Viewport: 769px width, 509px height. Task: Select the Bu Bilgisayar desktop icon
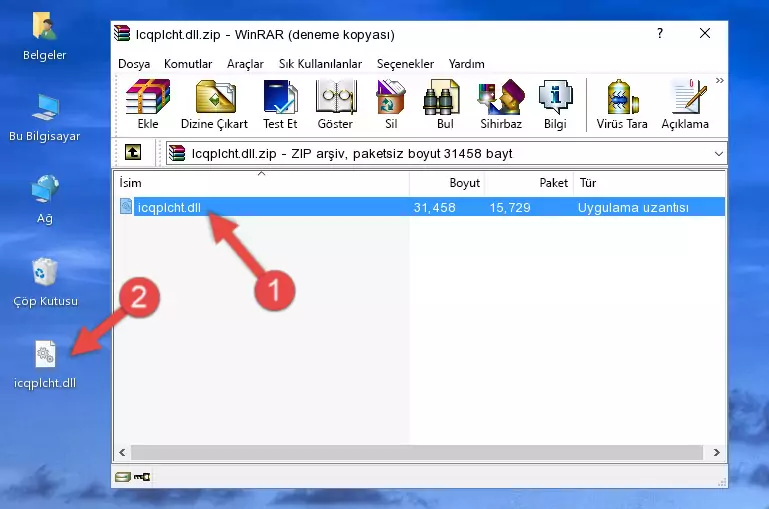click(x=45, y=118)
